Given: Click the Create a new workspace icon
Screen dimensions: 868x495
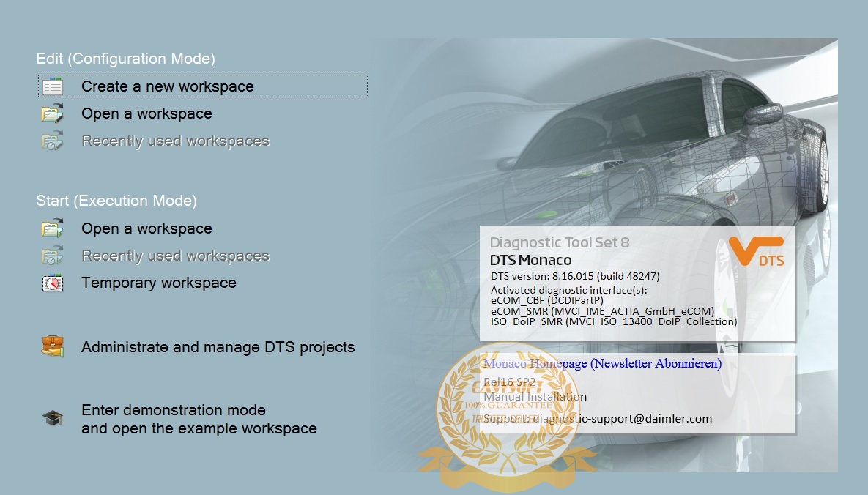Looking at the screenshot, I should pyautogui.click(x=53, y=86).
